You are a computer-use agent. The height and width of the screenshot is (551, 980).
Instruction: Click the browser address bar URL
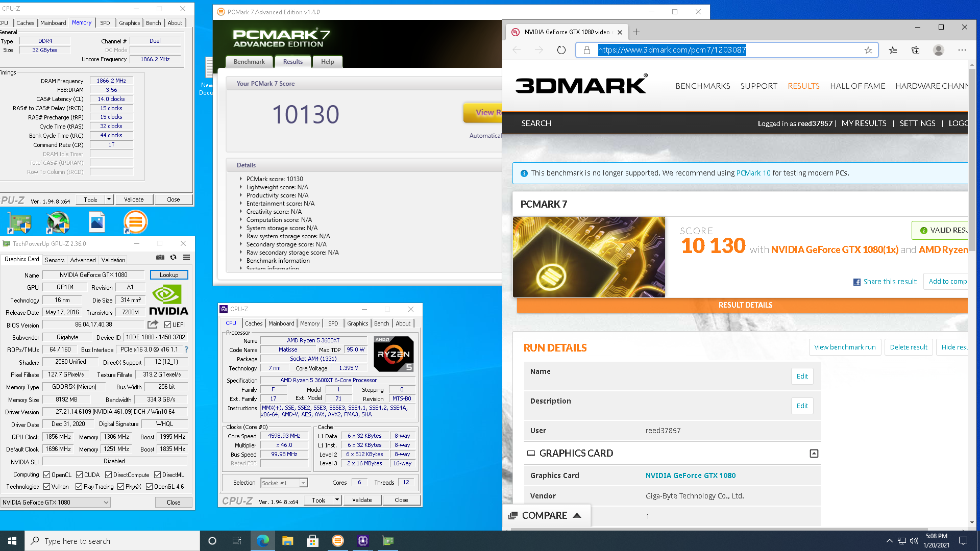pyautogui.click(x=672, y=50)
